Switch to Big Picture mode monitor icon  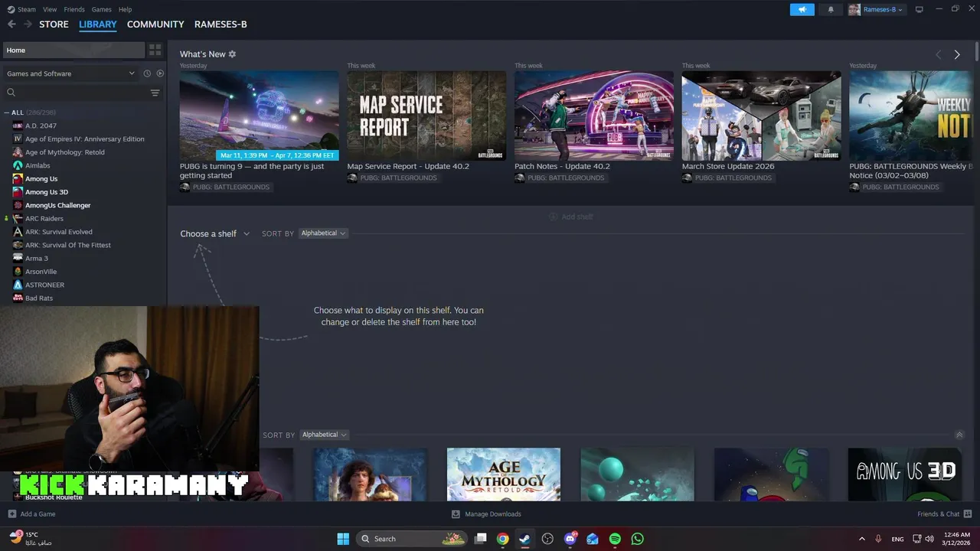[x=920, y=9]
